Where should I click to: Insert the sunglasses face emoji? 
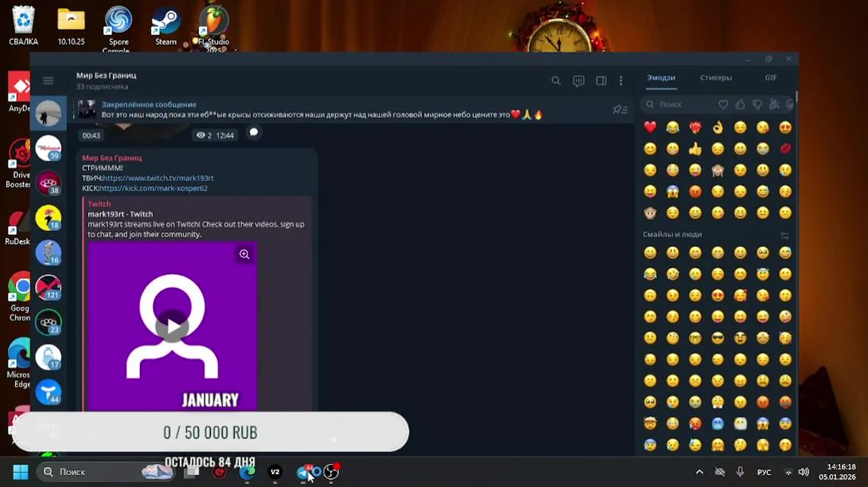(717, 338)
